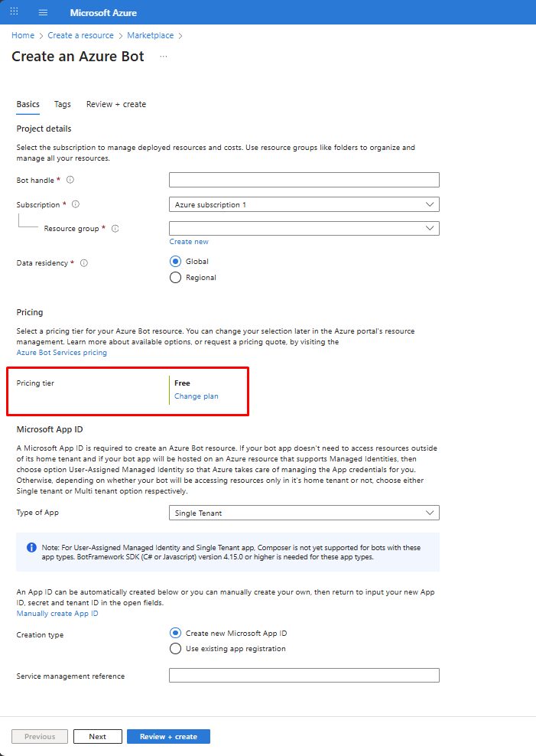The height and width of the screenshot is (756, 536).
Task: Select Global data residency option
Action: click(175, 261)
